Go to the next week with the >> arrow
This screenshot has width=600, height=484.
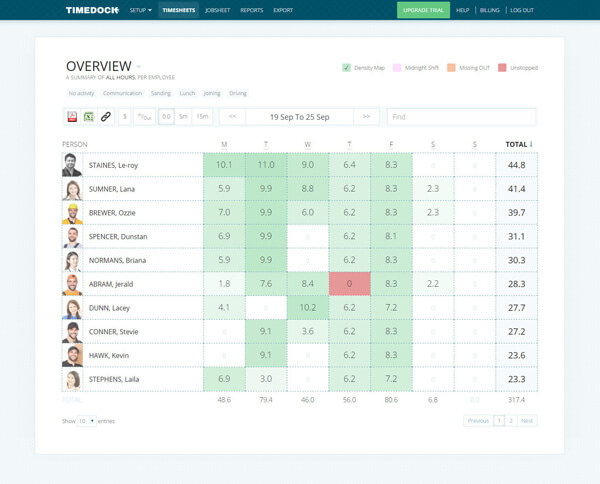point(367,117)
